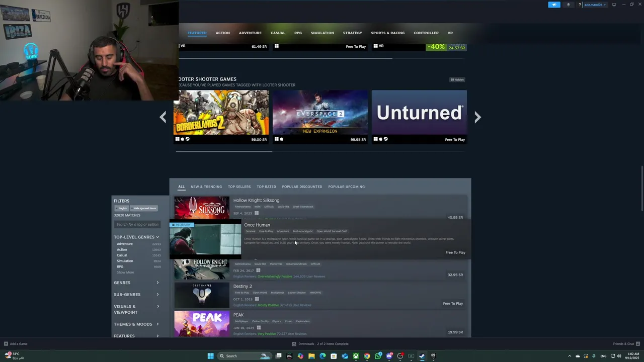Open the Steam announcements megaphone icon
Viewport: 644px width, 362px height.
[x=554, y=5]
